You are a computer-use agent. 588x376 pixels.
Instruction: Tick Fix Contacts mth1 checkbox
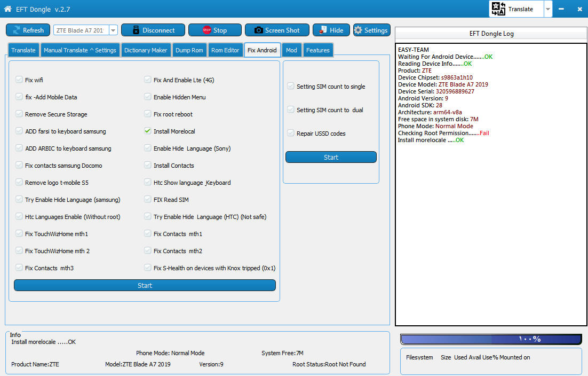[148, 233]
